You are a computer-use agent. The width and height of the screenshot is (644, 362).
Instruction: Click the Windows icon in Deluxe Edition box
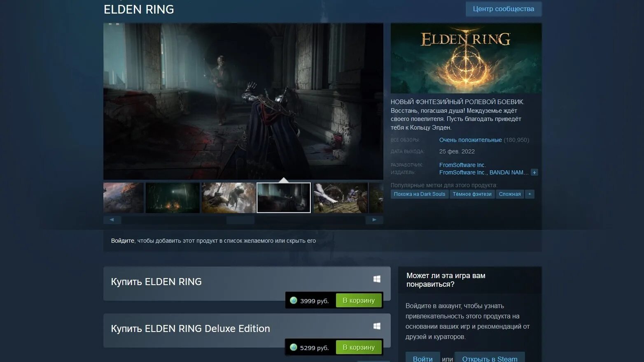(377, 326)
